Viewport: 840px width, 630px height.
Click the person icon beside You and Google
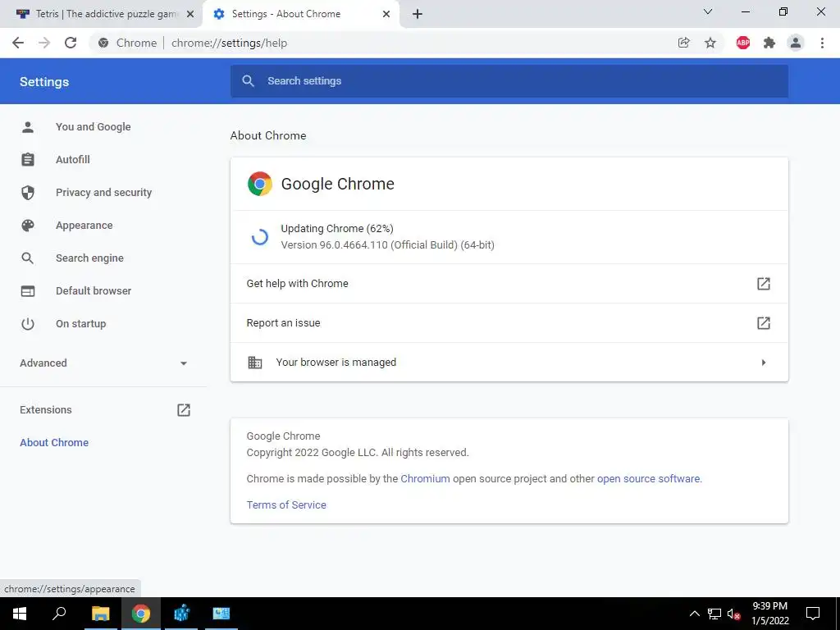(28, 127)
